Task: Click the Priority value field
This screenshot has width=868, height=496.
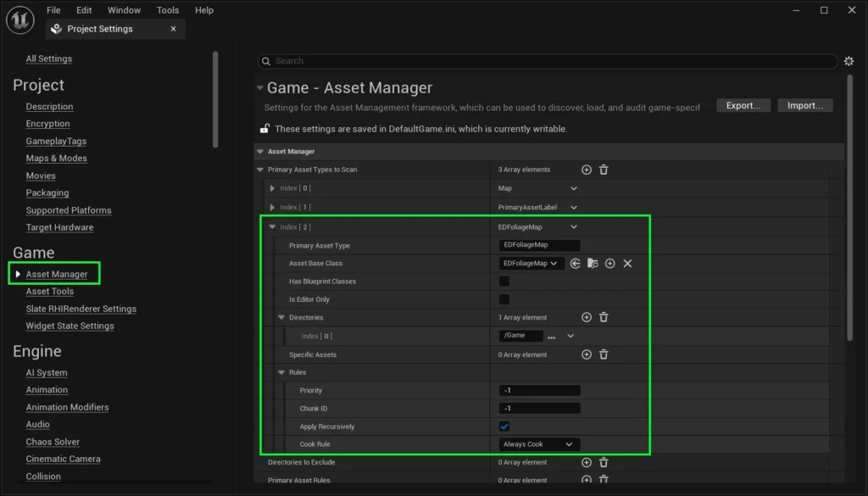Action: pyautogui.click(x=539, y=391)
